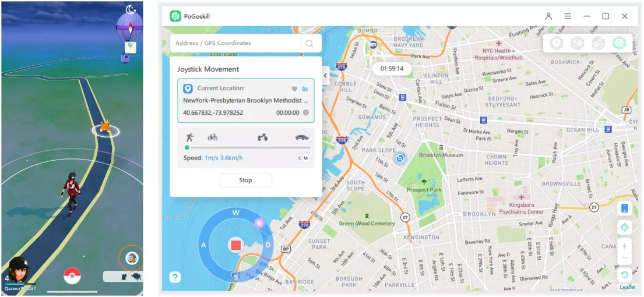This screenshot has height=297, width=644.
Task: Click the search magnifier icon
Action: pyautogui.click(x=309, y=43)
